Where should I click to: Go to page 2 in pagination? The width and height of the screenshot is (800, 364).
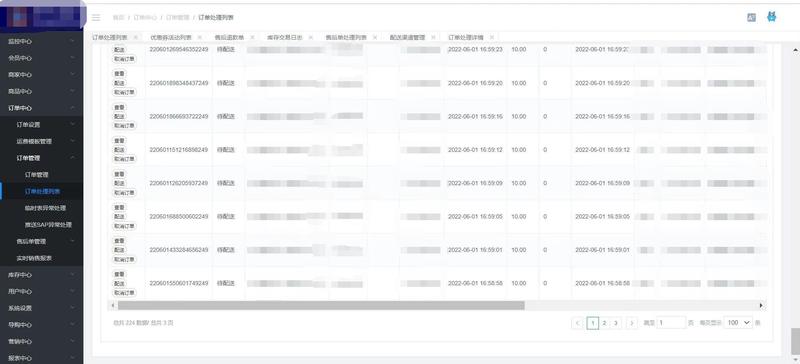click(605, 323)
